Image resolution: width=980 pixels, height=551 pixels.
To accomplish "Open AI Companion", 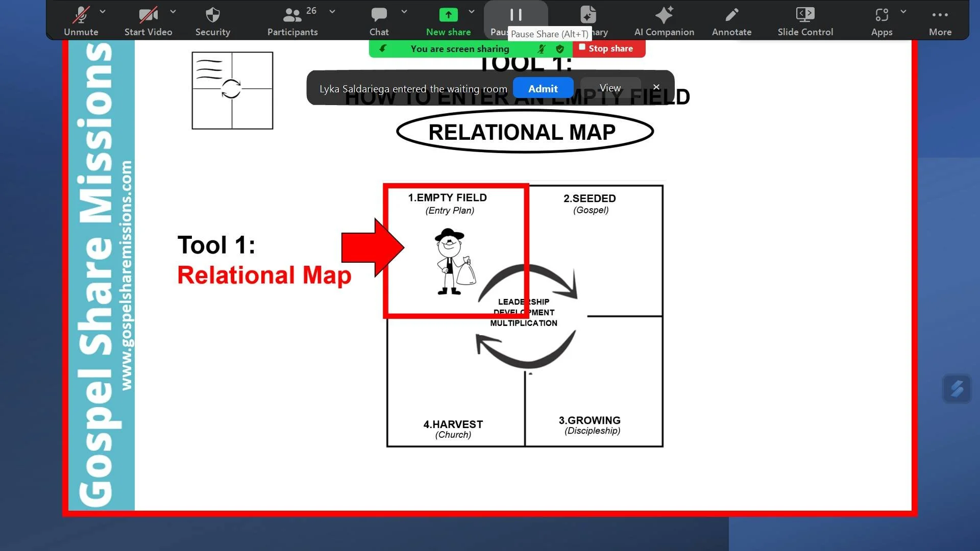I will click(x=664, y=20).
